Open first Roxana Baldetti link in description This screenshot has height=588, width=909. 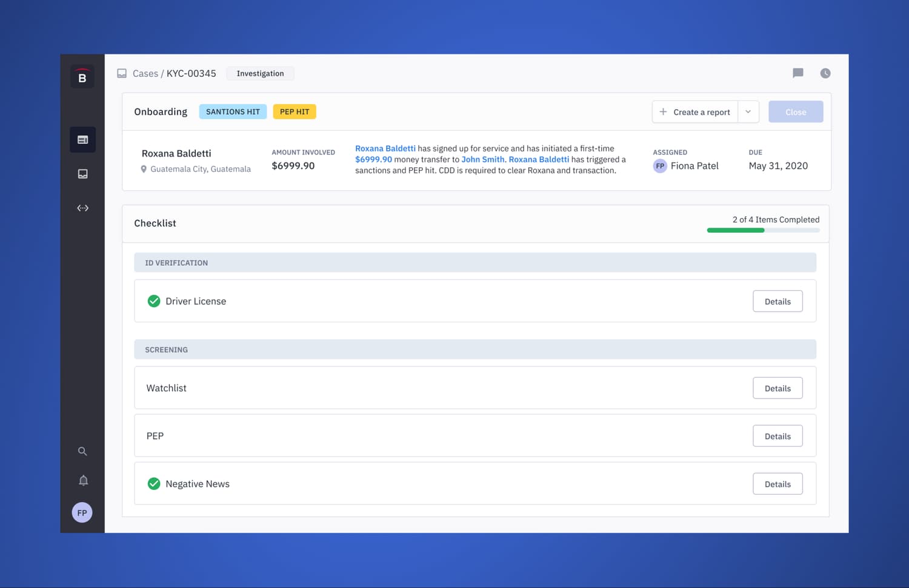[385, 148]
